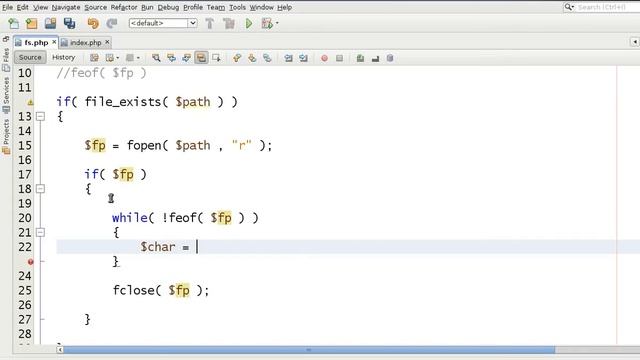Click the greyed Forward icon in the editor toolbar
This screenshot has width=640, height=360.
(130, 58)
